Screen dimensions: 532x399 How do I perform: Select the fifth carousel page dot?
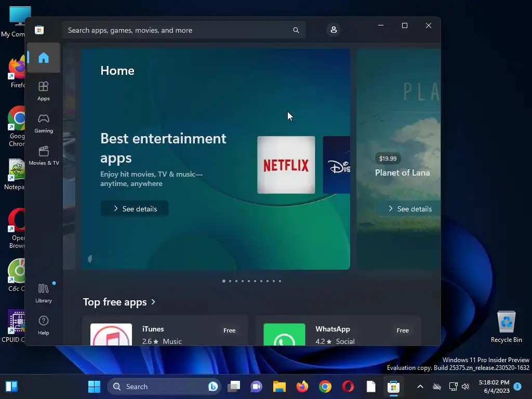coord(249,281)
